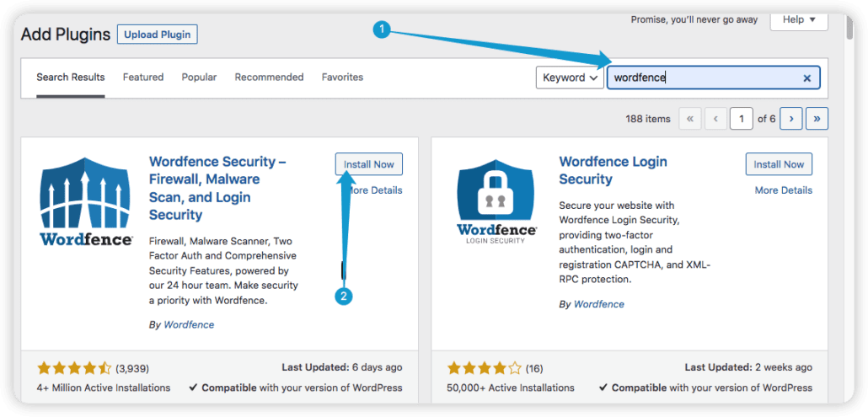Screen dimensions: 868x417
Task: Visit Wordfence author link under firewall plugin
Action: [x=189, y=324]
